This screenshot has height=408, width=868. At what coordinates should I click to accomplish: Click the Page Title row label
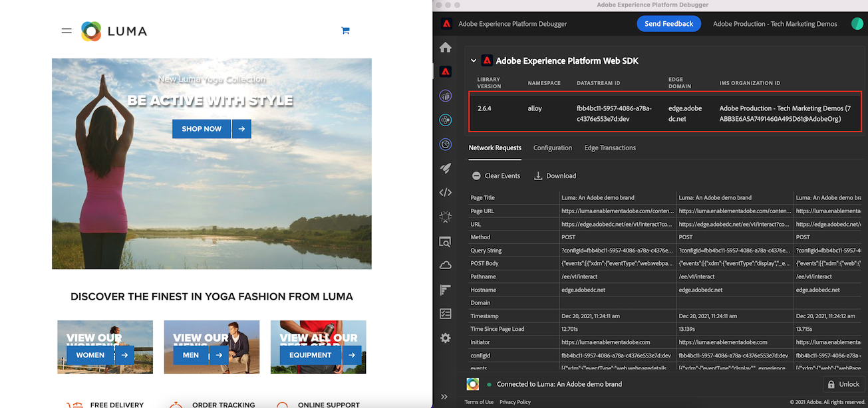click(483, 197)
